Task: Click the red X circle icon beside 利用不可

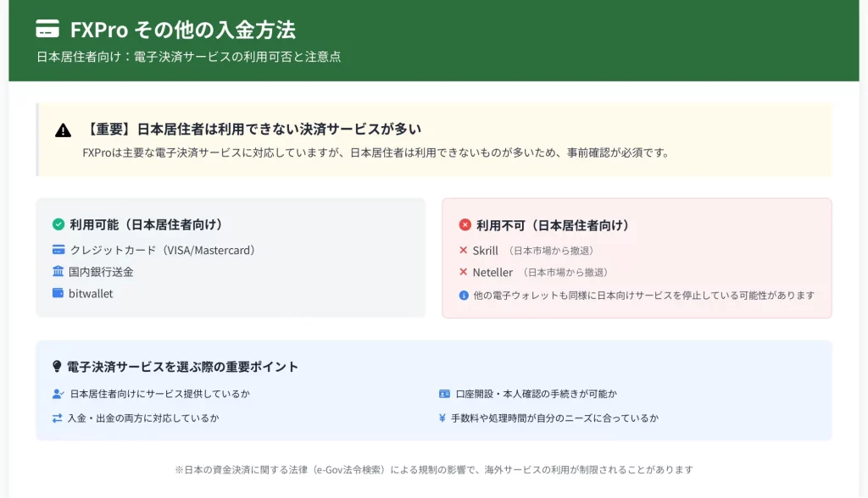Action: (x=465, y=225)
